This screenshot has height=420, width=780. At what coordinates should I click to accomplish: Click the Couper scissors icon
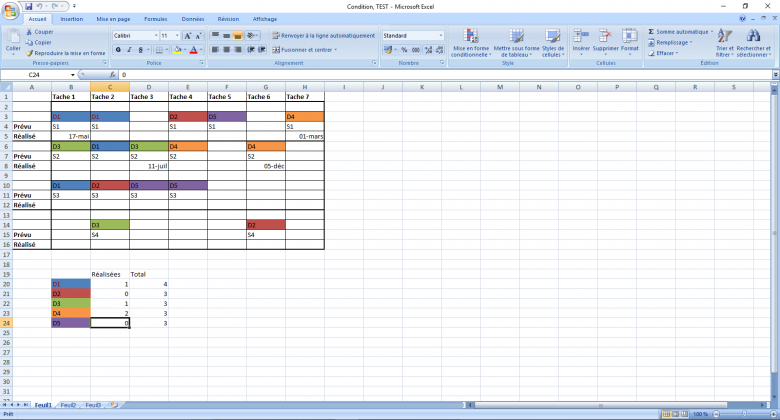click(x=29, y=32)
